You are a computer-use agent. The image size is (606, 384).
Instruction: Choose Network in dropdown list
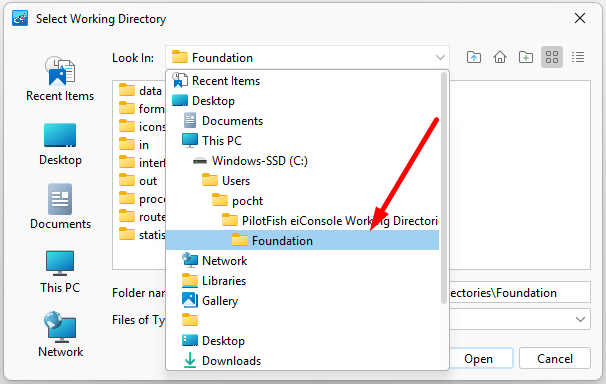[303, 261]
